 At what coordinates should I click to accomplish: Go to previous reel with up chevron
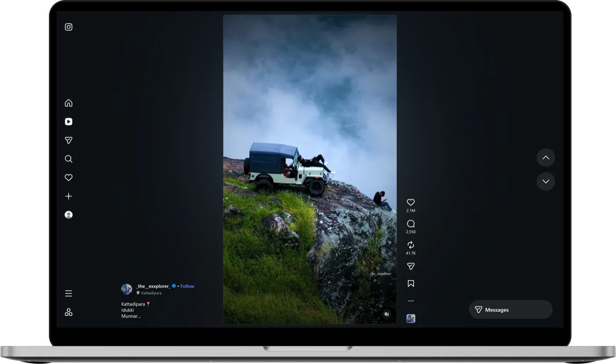point(546,158)
